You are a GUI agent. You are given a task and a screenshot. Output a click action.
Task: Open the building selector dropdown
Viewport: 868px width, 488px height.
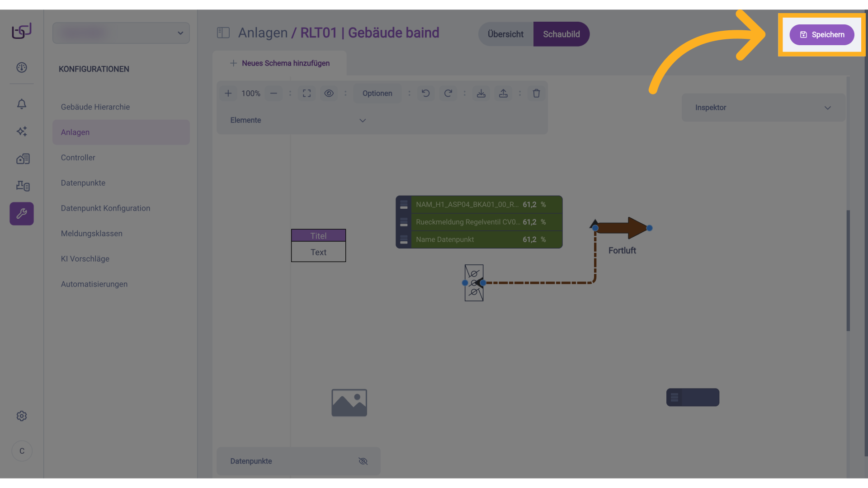tap(121, 33)
